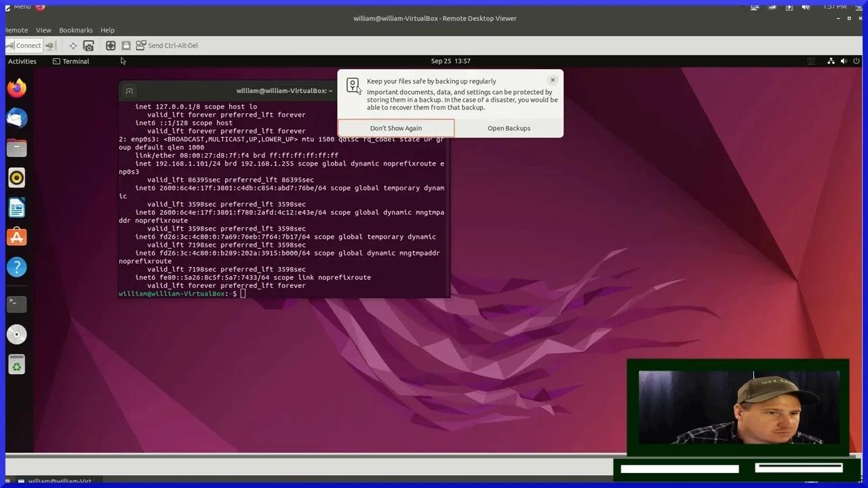Click the Send Ctrl-Alt-Del icon
This screenshot has width=868, height=488.
[x=140, y=45]
